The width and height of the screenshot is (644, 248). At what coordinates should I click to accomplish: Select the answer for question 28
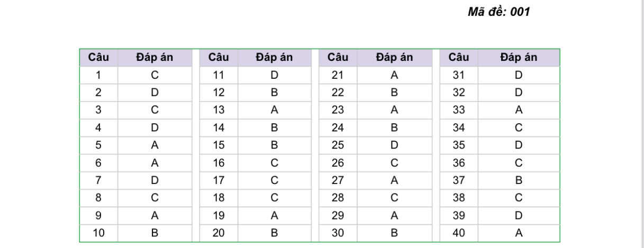click(394, 198)
